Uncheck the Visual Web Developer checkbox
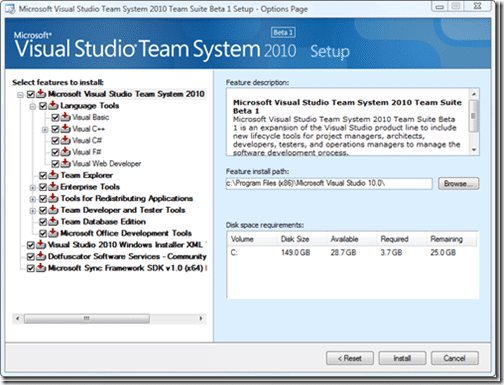 pos(55,164)
